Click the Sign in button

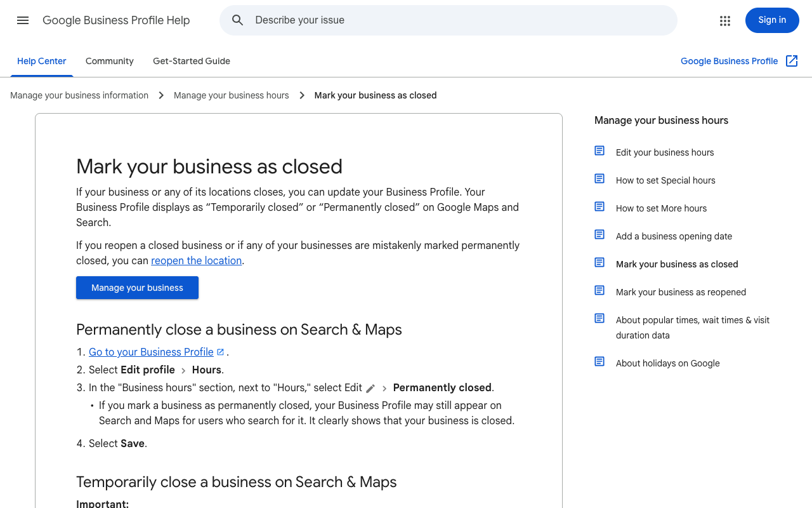click(x=772, y=20)
